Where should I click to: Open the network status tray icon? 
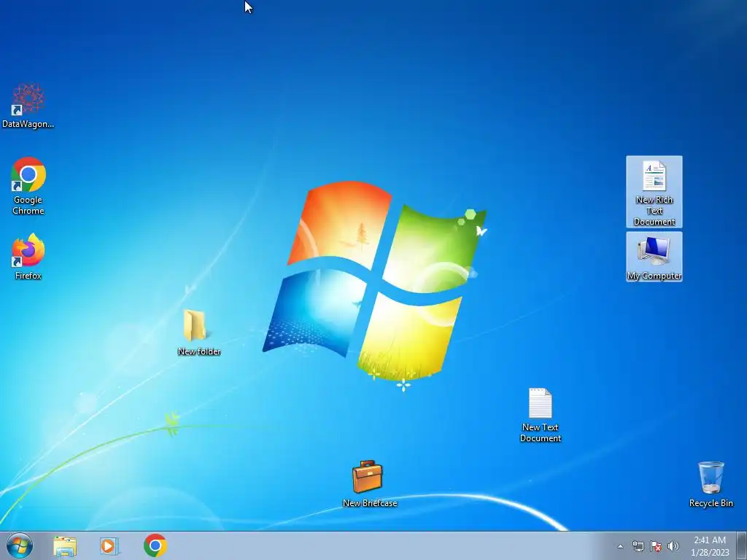click(x=638, y=546)
